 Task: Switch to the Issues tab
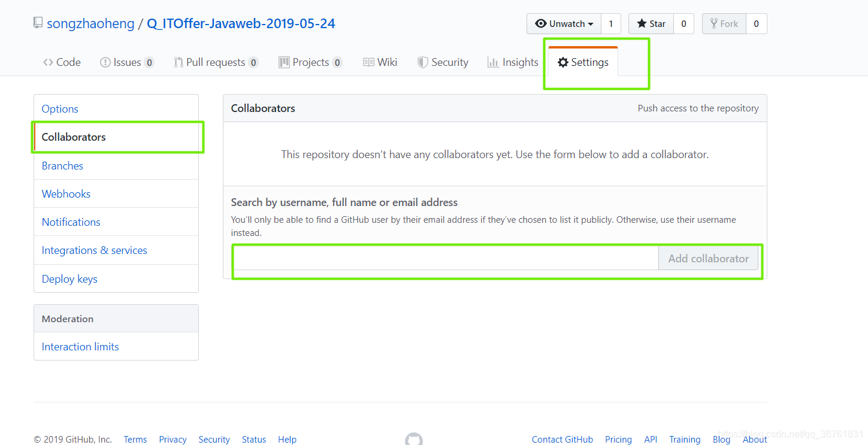[x=127, y=62]
